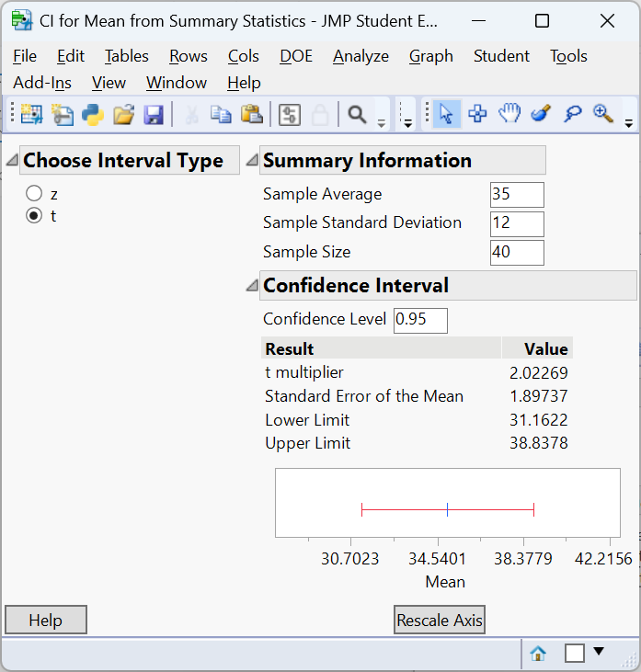Screen dimensions: 641x672
Task: Open the Analyze menu
Action: click(x=361, y=56)
